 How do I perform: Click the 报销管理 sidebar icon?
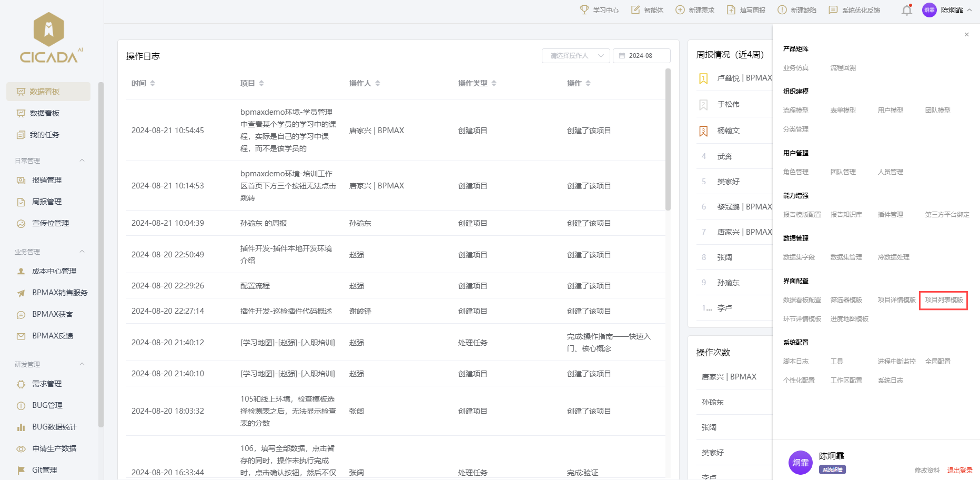tap(21, 180)
